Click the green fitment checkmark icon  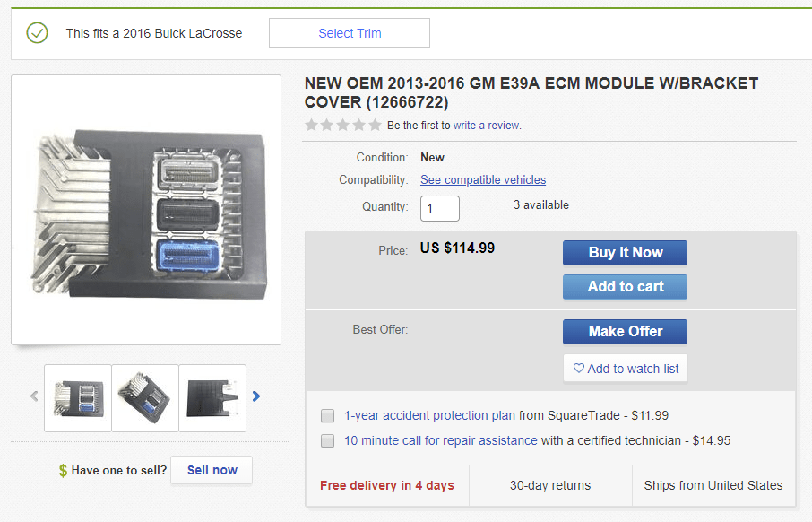[x=37, y=33]
